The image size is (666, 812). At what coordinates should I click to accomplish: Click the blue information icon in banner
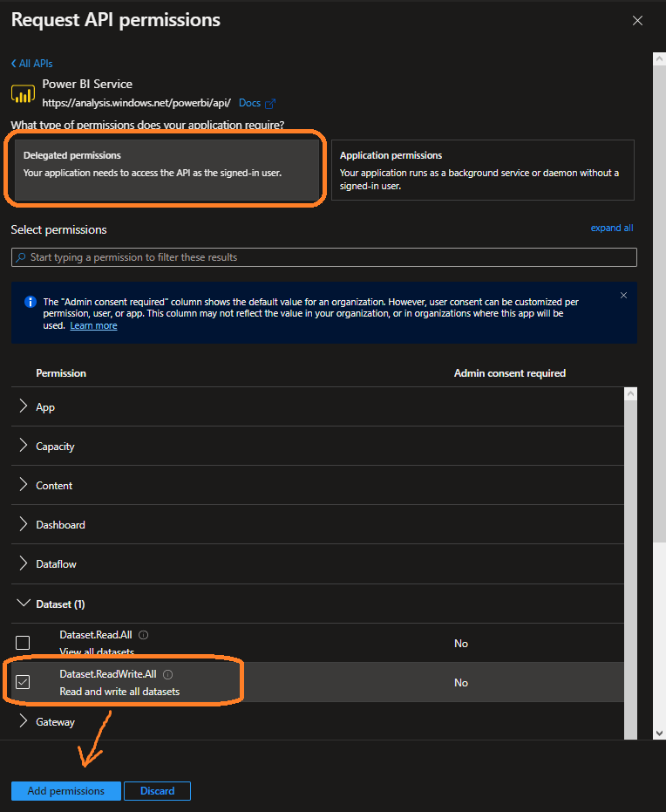coord(30,302)
